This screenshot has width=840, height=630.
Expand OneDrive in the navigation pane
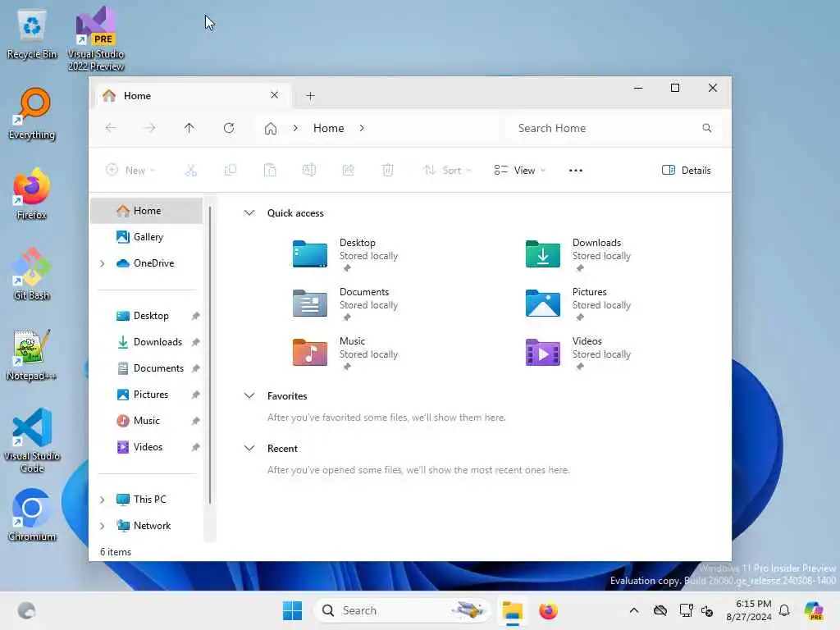click(x=103, y=263)
